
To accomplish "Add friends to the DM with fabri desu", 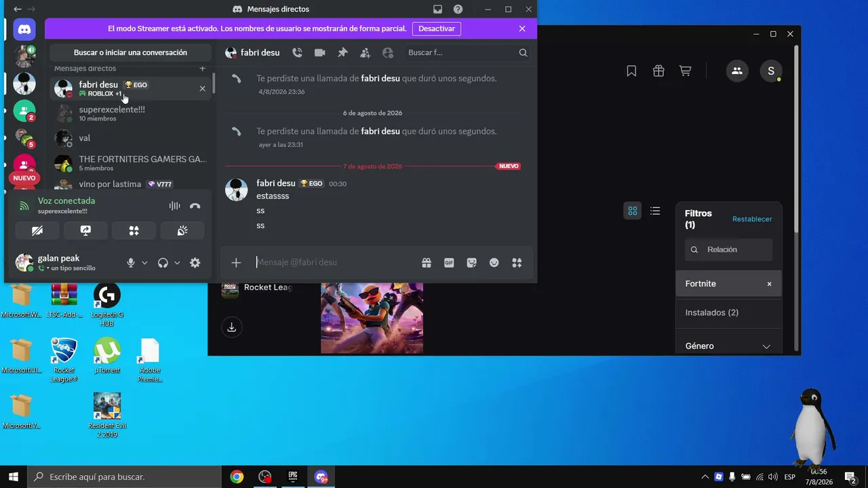I will click(x=366, y=52).
